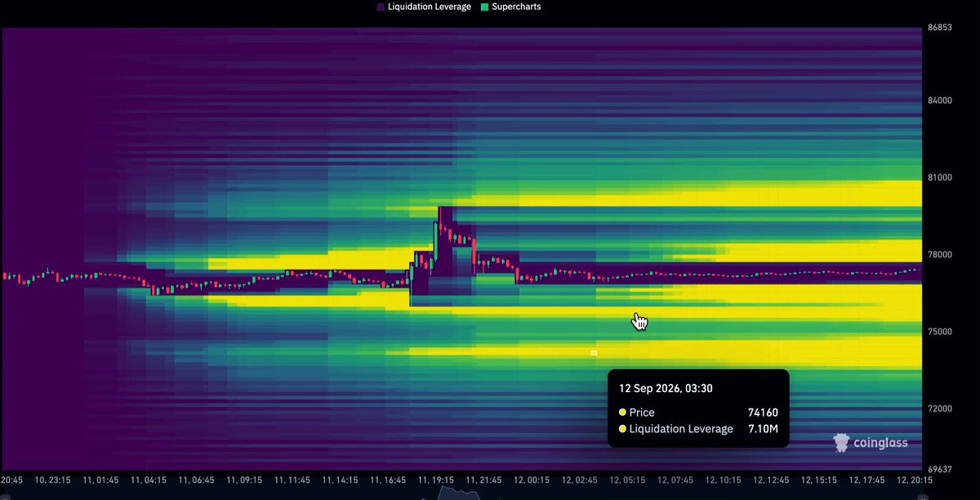
Task: Click the 72000 price axis label
Action: [x=940, y=408]
